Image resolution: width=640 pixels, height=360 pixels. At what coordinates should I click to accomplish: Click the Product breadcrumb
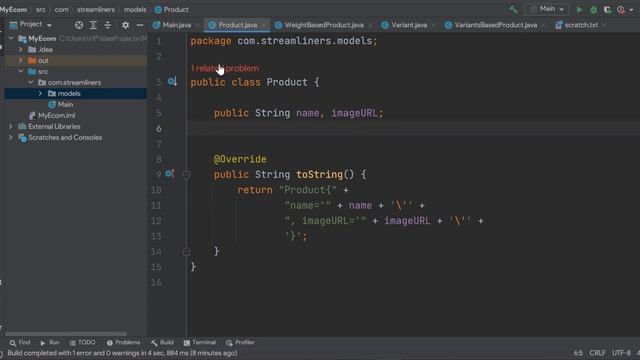[x=172, y=9]
